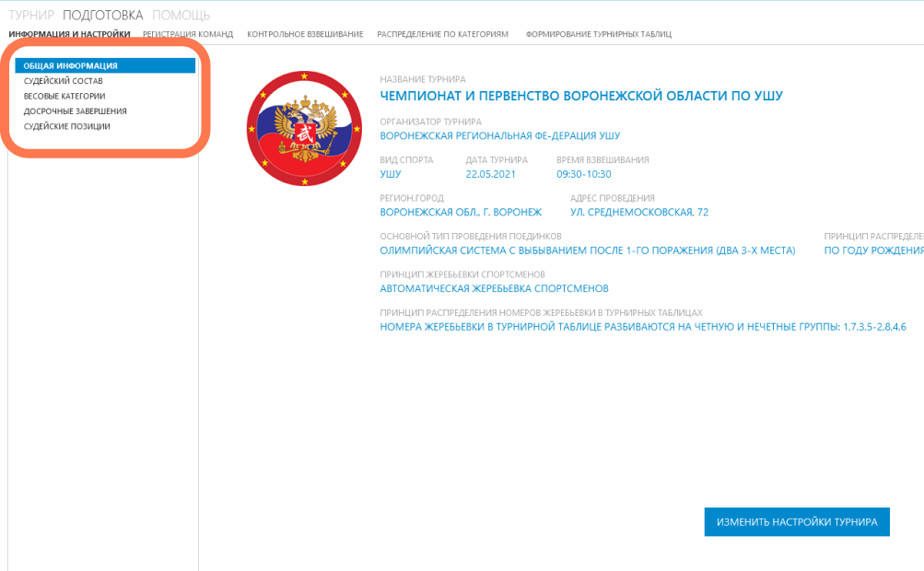Image resolution: width=924 pixels, height=571 pixels.
Task: Switch to РЕГИСТРАЦИЯ КОМАНД tab
Action: (x=188, y=34)
